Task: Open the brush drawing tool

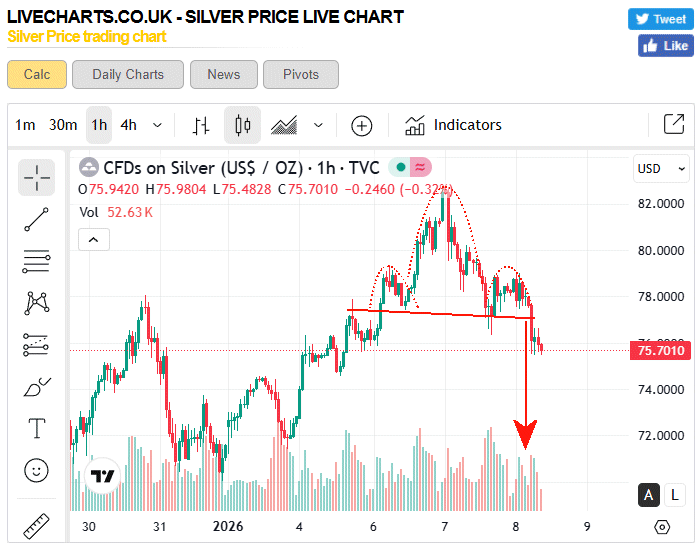Action: pos(37,386)
